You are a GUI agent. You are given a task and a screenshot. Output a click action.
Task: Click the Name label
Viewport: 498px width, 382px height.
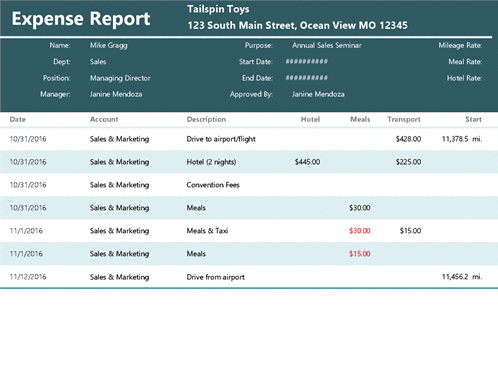coord(60,45)
